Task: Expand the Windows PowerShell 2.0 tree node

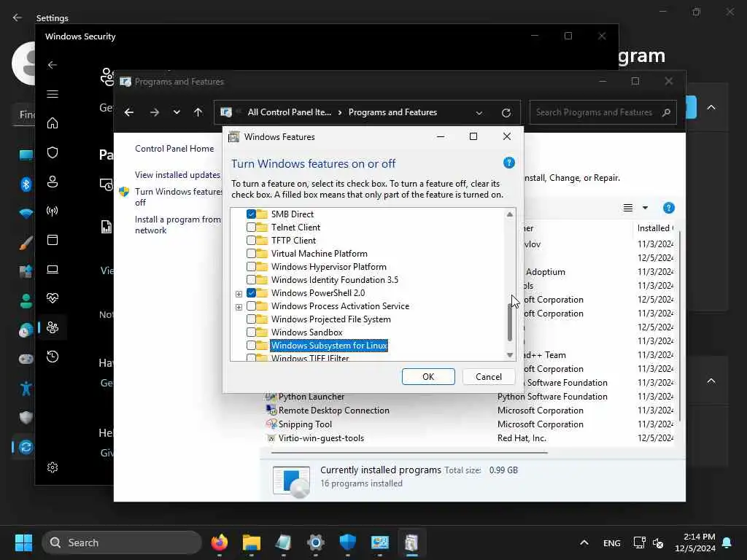Action: (239, 294)
